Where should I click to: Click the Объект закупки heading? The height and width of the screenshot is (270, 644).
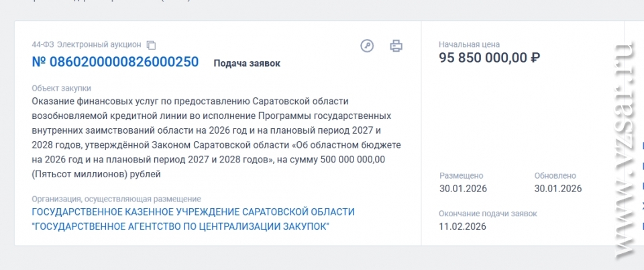[61, 88]
